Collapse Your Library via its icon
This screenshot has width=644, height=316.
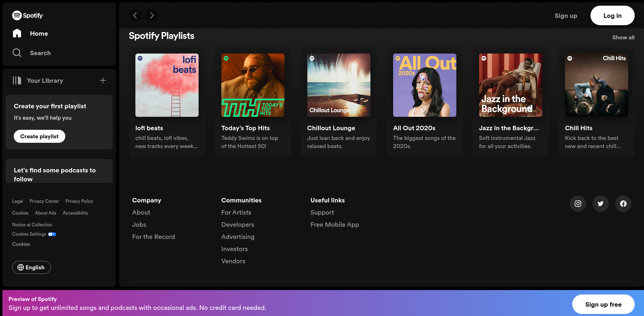(x=17, y=80)
